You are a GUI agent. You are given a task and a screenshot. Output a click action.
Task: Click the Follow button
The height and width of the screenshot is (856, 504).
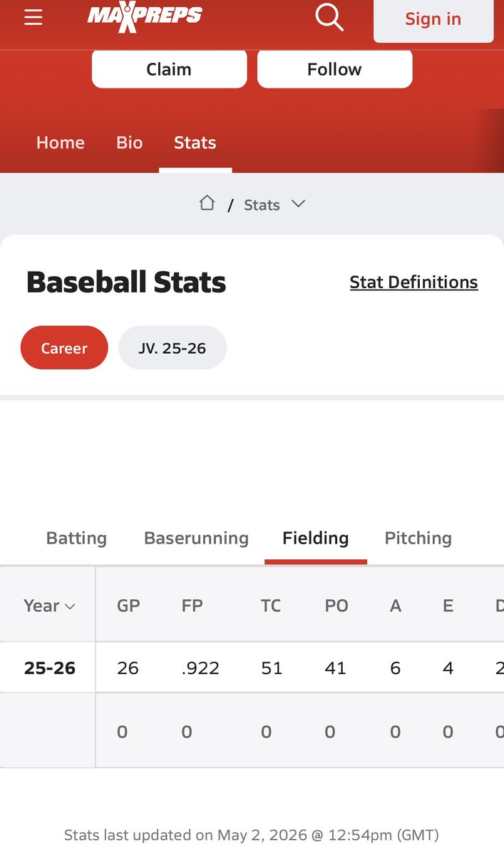pyautogui.click(x=334, y=69)
